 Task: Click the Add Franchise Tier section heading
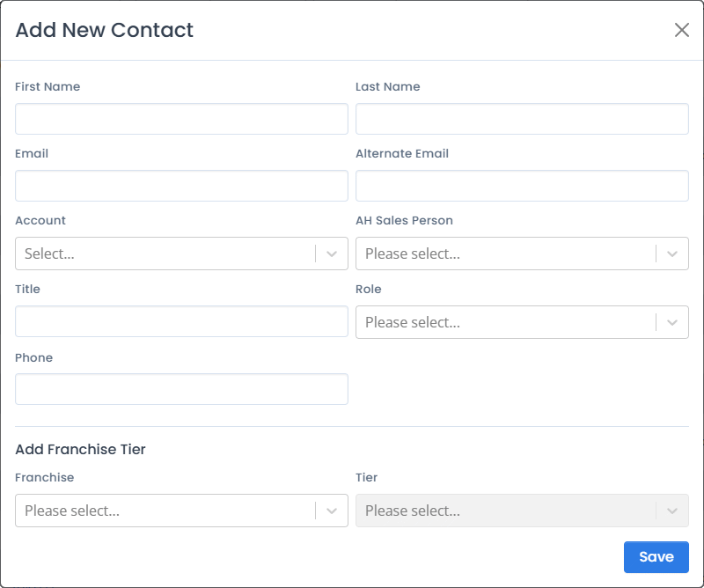80,449
